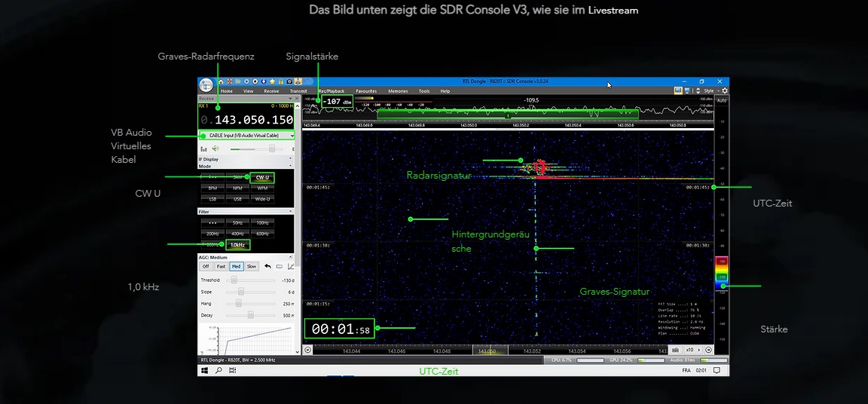Click the monitor icon left of Style
This screenshot has width=868, height=404.
coord(687,90)
